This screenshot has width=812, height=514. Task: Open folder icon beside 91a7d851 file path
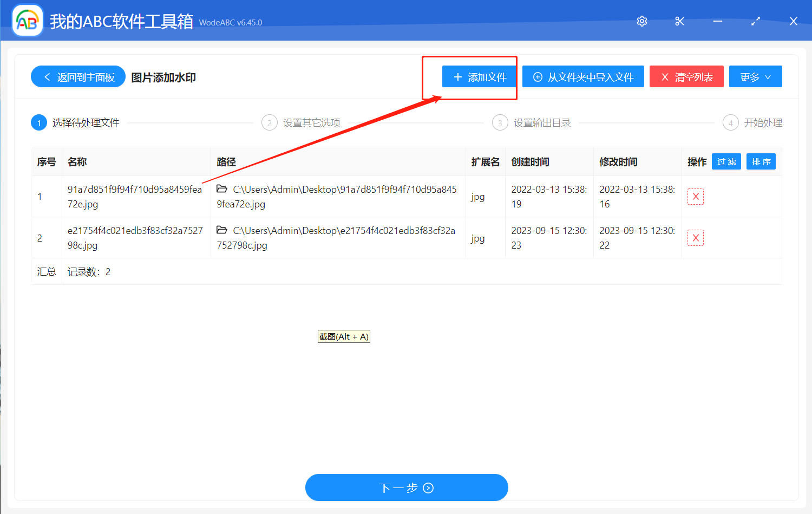click(x=222, y=189)
